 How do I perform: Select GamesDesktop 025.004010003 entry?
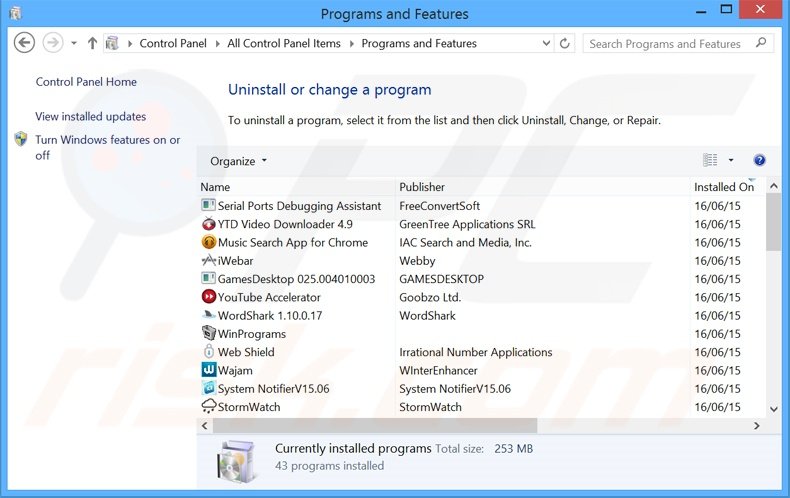296,279
